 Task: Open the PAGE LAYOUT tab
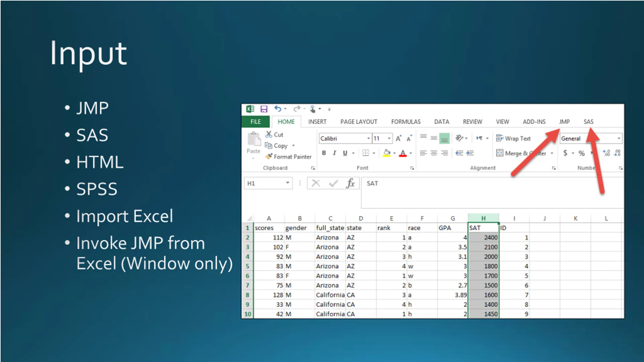359,122
